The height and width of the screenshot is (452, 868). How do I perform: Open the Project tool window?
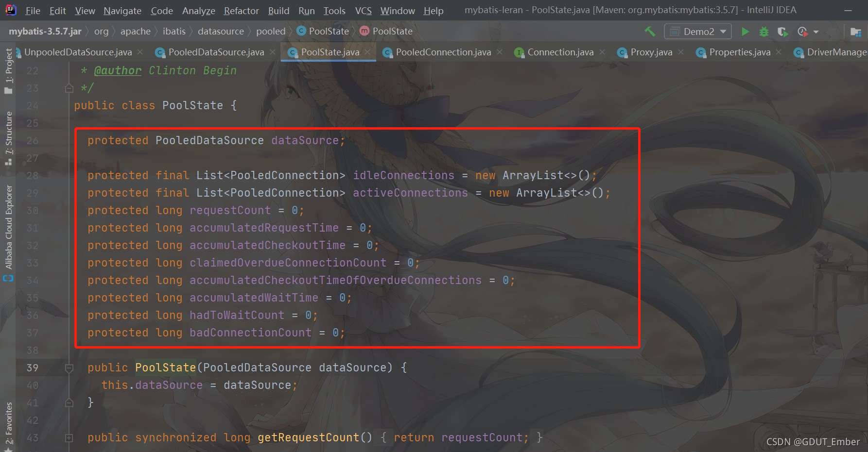[8, 71]
